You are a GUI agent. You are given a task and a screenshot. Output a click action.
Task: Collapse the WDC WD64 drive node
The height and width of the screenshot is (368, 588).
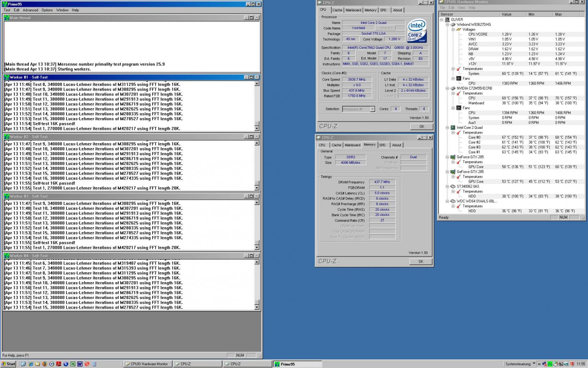[x=447, y=201]
